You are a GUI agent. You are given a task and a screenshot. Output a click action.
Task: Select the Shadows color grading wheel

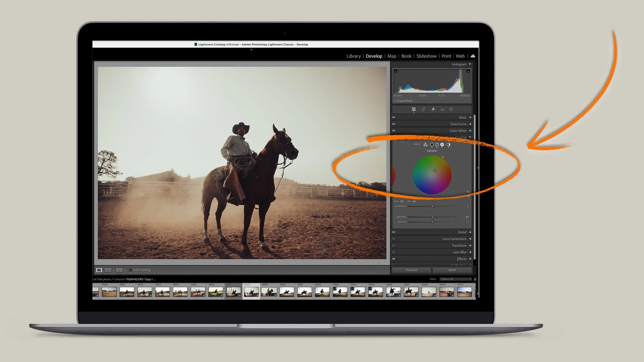[432, 144]
